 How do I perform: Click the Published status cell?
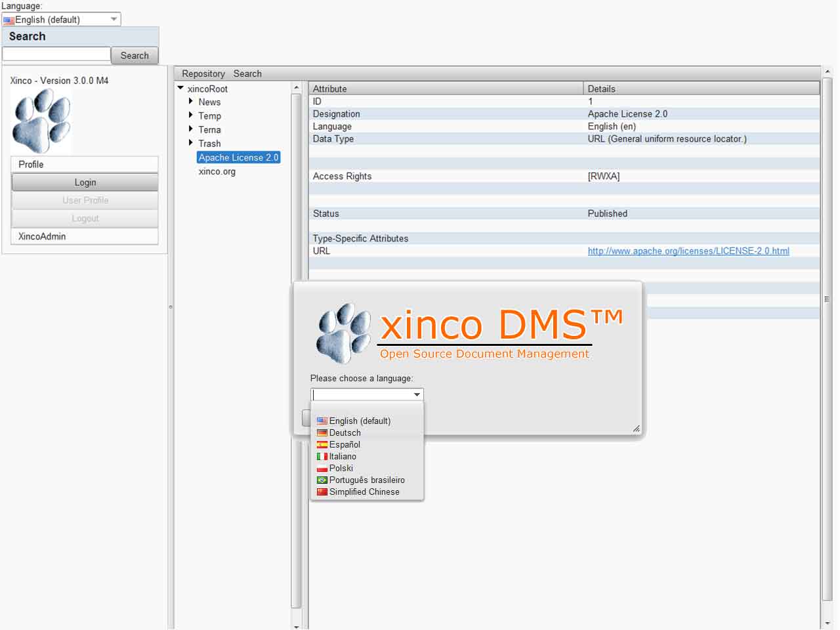click(x=608, y=213)
